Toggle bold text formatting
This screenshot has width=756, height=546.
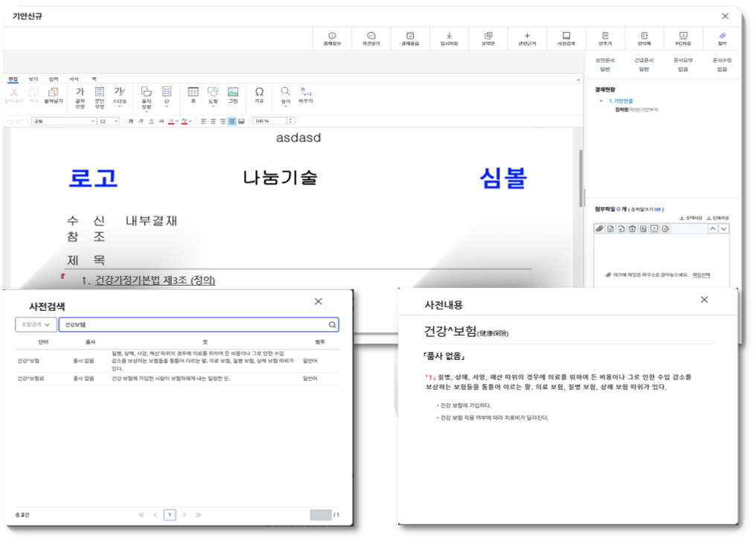pyautogui.click(x=130, y=121)
